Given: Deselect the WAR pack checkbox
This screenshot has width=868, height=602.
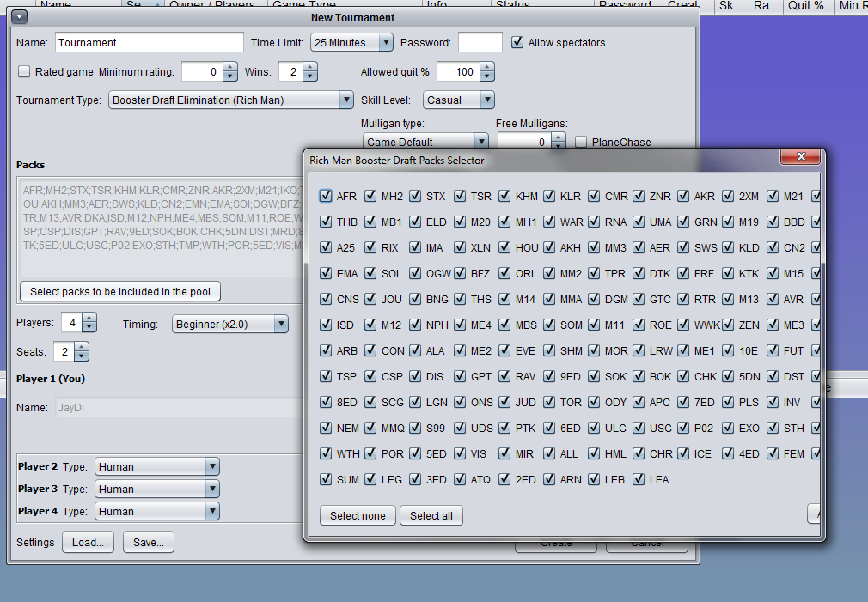Looking at the screenshot, I should (549, 222).
